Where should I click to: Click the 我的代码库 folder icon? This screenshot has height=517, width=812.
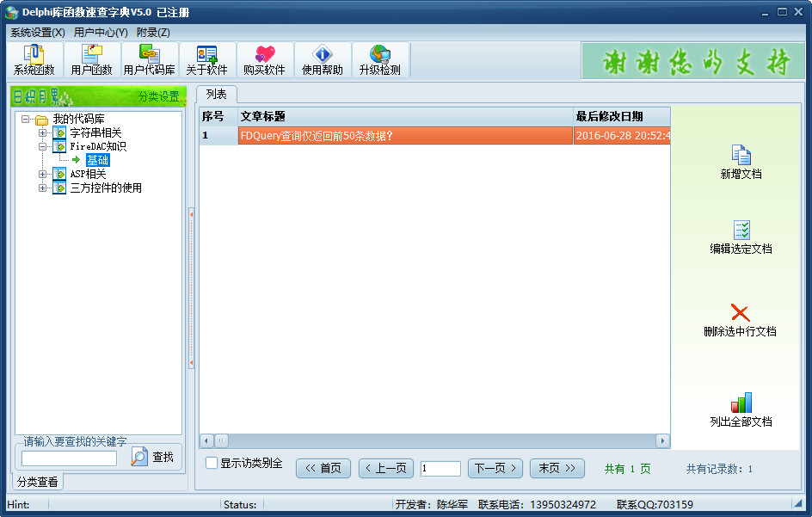pyautogui.click(x=41, y=120)
